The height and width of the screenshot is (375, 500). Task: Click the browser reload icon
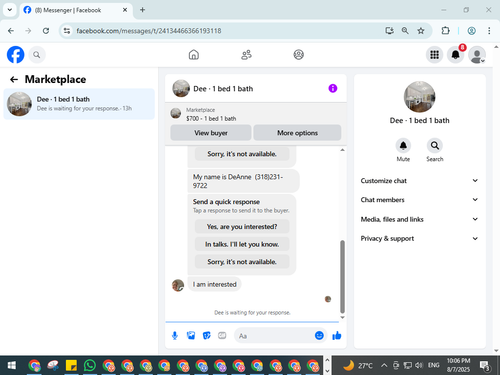[46, 31]
